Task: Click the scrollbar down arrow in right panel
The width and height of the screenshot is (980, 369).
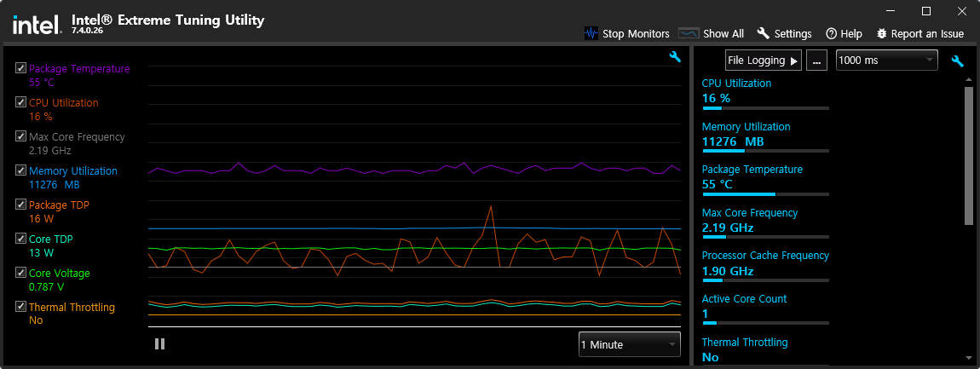Action: [x=969, y=358]
